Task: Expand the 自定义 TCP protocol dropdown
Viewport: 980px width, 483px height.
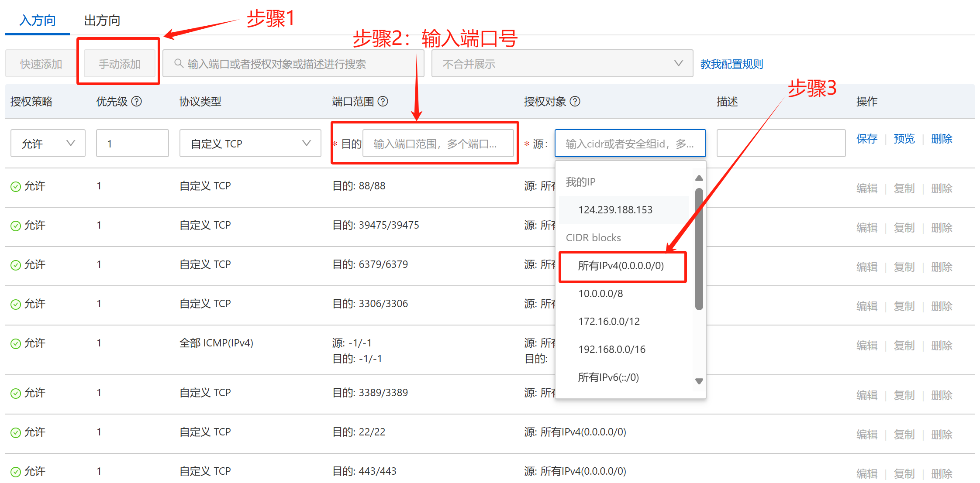Action: pyautogui.click(x=250, y=143)
